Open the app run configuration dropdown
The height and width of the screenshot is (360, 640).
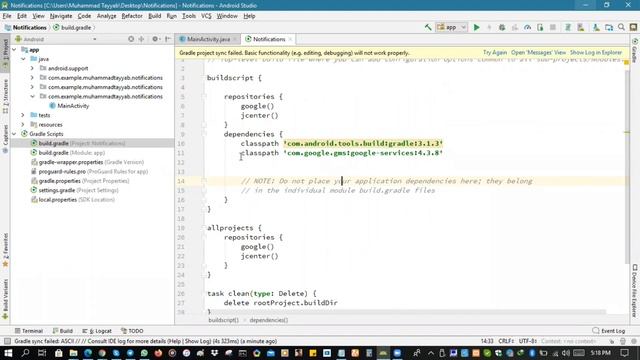(451, 27)
